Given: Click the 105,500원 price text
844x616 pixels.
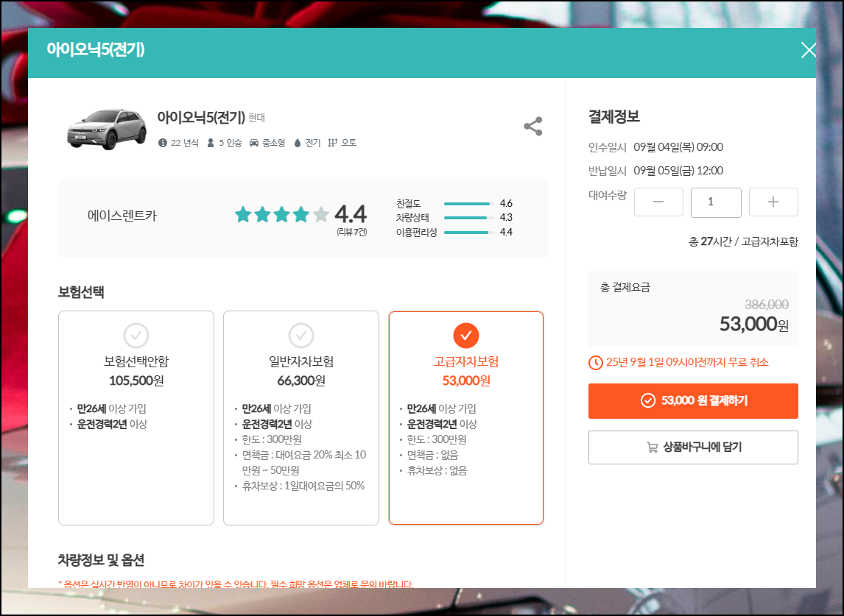Looking at the screenshot, I should [x=136, y=381].
